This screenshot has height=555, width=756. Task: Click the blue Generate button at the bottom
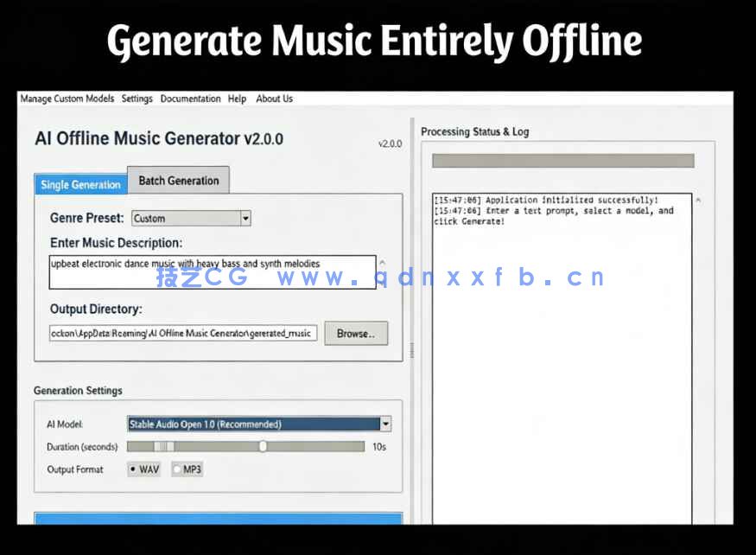218,519
